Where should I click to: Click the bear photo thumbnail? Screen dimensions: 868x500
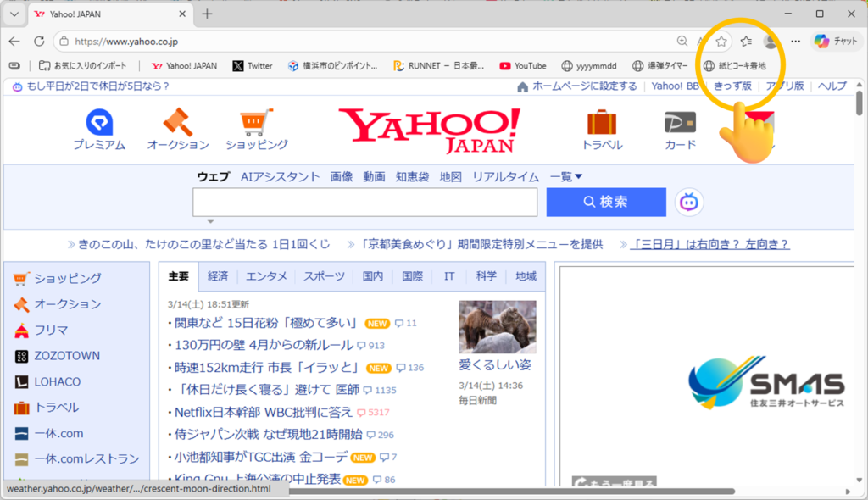(x=498, y=326)
